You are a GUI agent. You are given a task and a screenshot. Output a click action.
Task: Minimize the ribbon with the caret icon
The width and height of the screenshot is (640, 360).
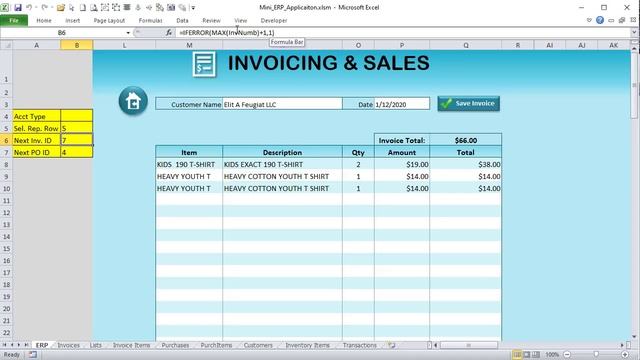pyautogui.click(x=589, y=20)
